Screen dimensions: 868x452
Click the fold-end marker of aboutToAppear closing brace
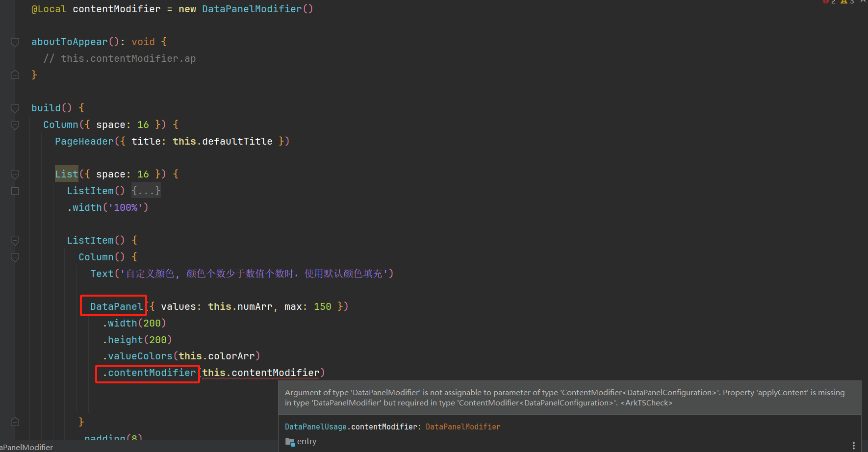click(15, 75)
